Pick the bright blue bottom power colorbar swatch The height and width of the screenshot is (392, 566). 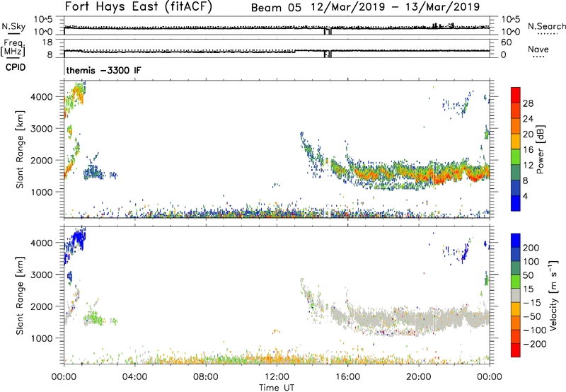point(516,203)
